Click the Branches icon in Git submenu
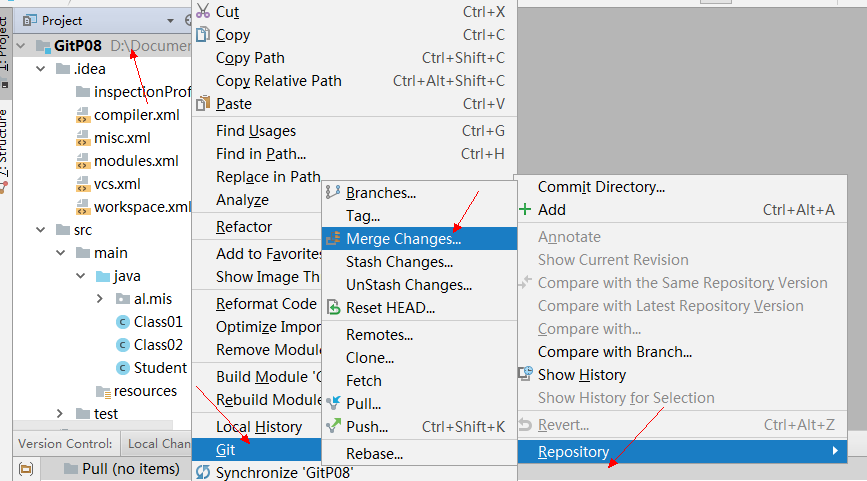 click(333, 192)
